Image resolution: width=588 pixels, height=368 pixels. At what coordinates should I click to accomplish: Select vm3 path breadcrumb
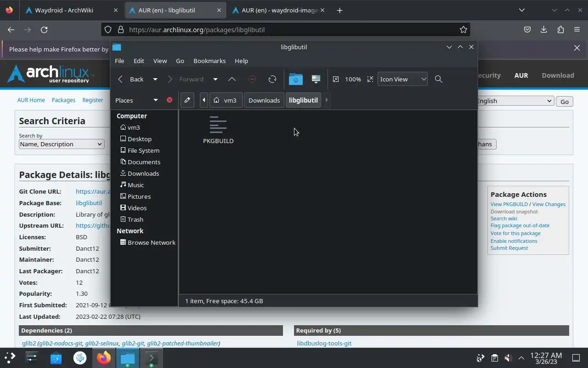pyautogui.click(x=225, y=100)
